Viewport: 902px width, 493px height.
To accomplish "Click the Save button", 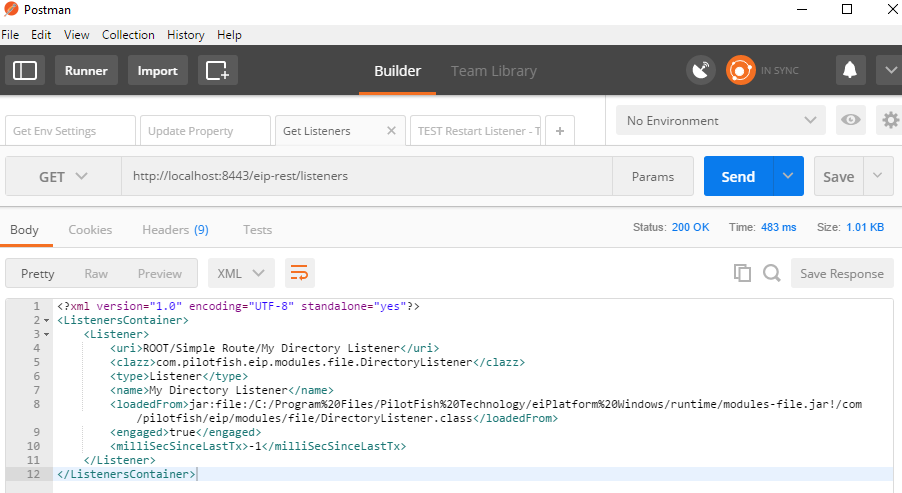I will coord(838,176).
